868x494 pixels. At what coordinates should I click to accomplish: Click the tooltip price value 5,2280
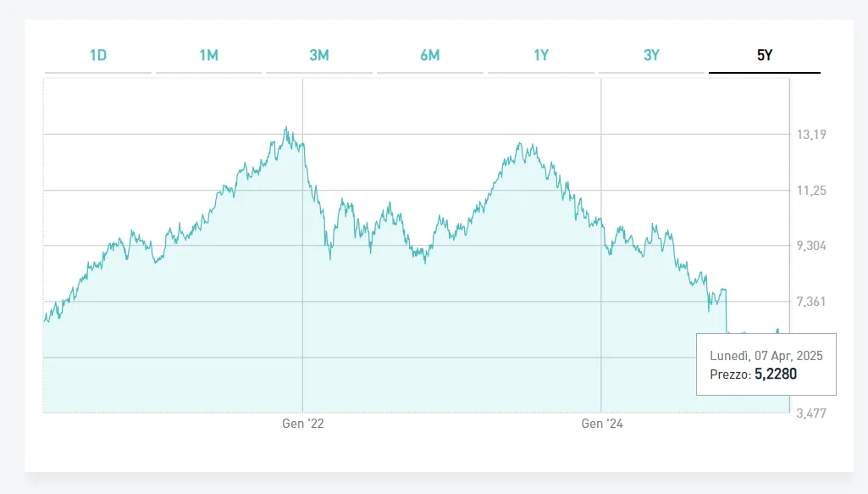point(775,374)
